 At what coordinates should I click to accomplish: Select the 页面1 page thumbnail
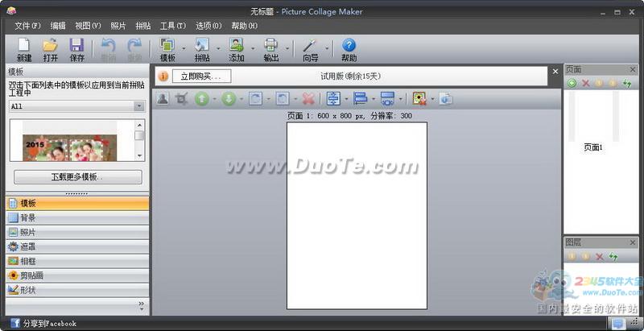(x=593, y=122)
